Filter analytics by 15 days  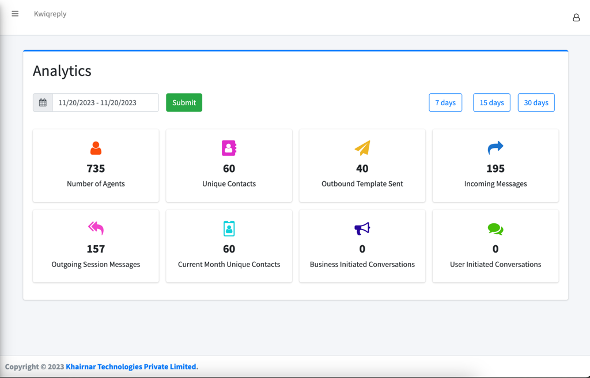pyautogui.click(x=491, y=103)
